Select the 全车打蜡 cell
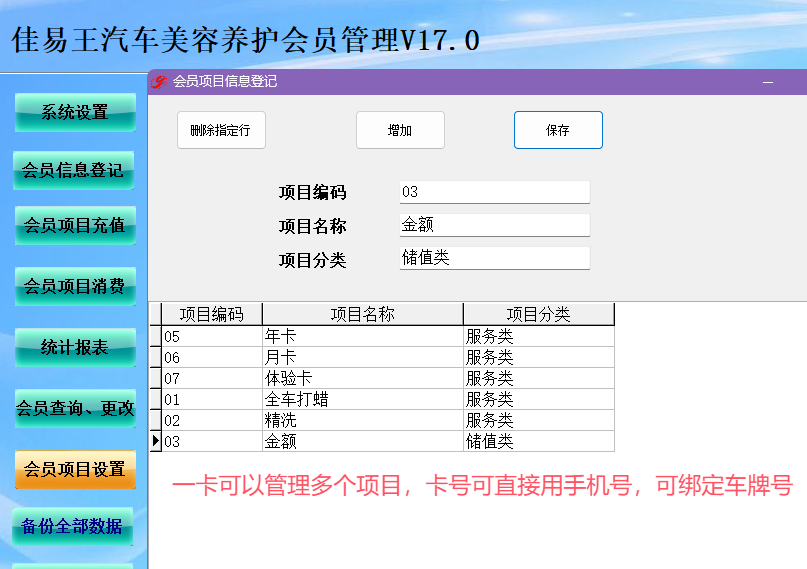Screen dimensions: 807x569 click(x=363, y=399)
